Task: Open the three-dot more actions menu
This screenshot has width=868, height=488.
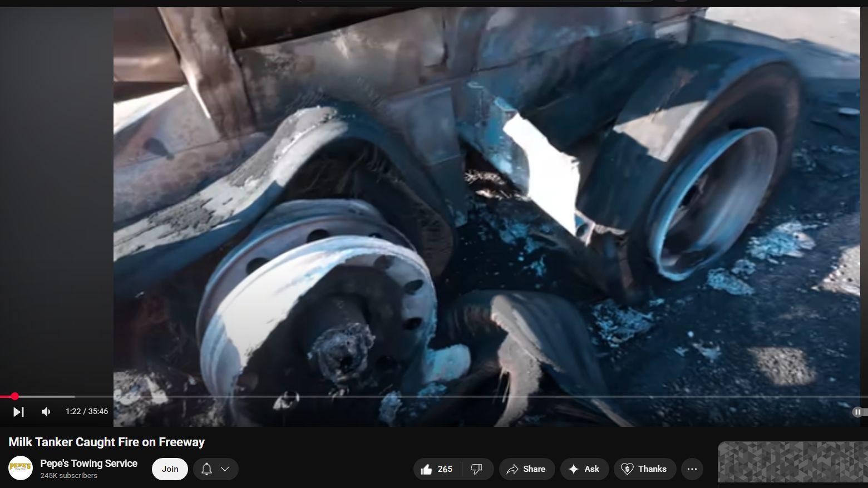Action: [692, 469]
